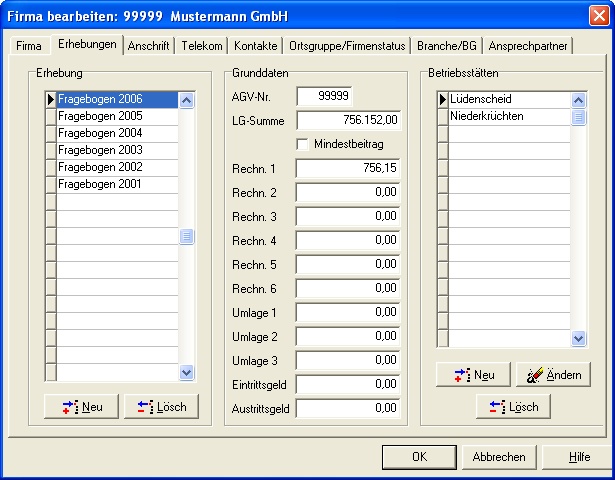Select row marker beside Fragebogen 2005
The height and width of the screenshot is (480, 615).
(51, 116)
